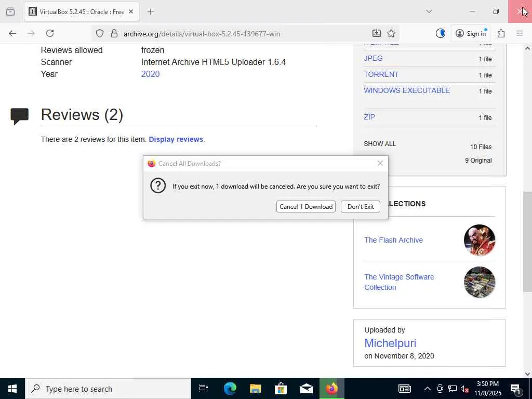Click Firefox icon on taskbar
Screen dimensions: 532x399
(332, 389)
